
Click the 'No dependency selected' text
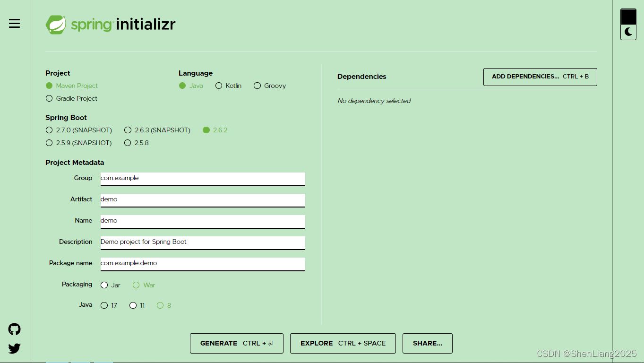(x=374, y=101)
